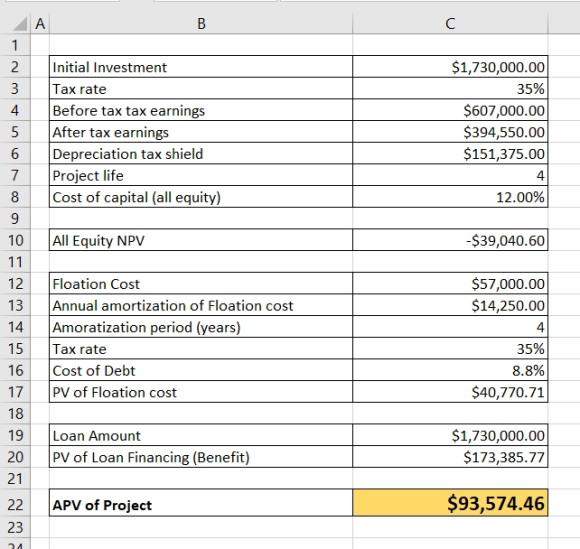Viewport: 580px width, 549px height.
Task: Select row 18 header
Action: point(15,414)
